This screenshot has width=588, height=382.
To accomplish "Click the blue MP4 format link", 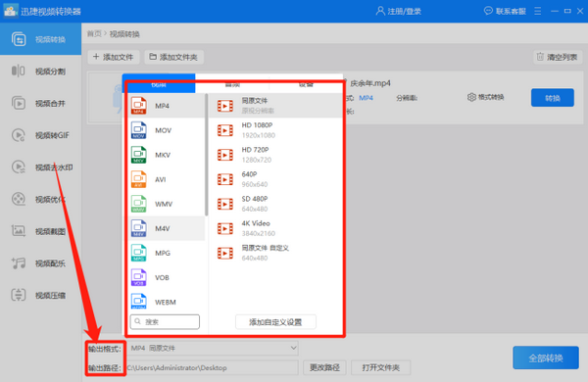I will (x=366, y=98).
